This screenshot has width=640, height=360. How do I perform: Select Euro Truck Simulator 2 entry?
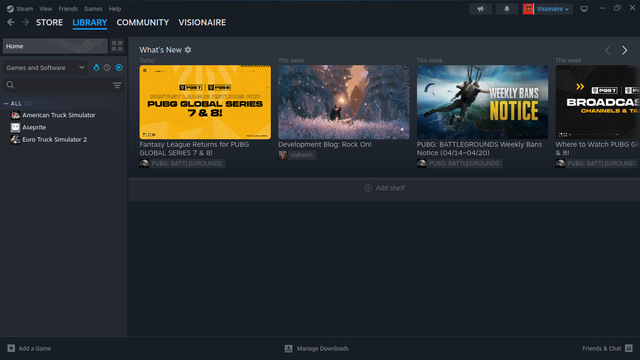(55, 140)
